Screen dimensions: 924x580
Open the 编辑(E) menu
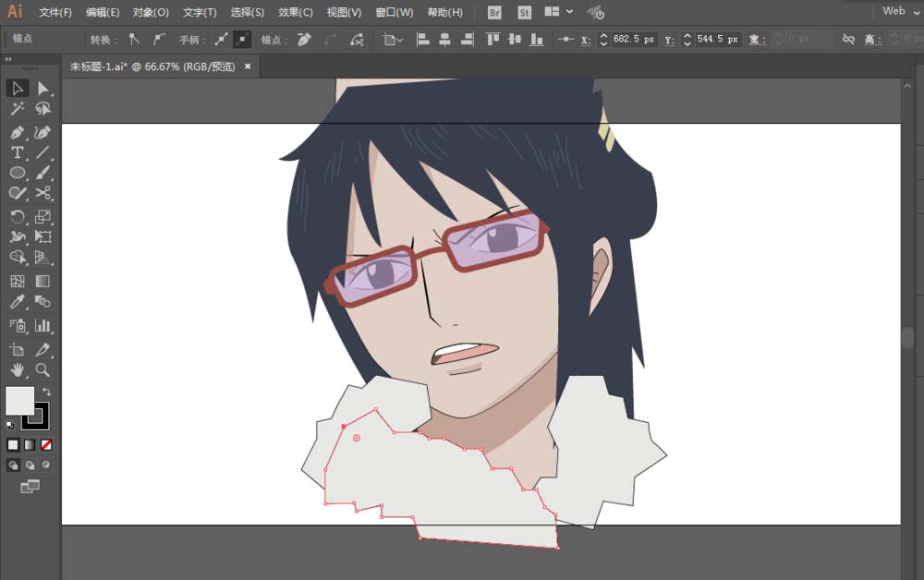tap(103, 12)
